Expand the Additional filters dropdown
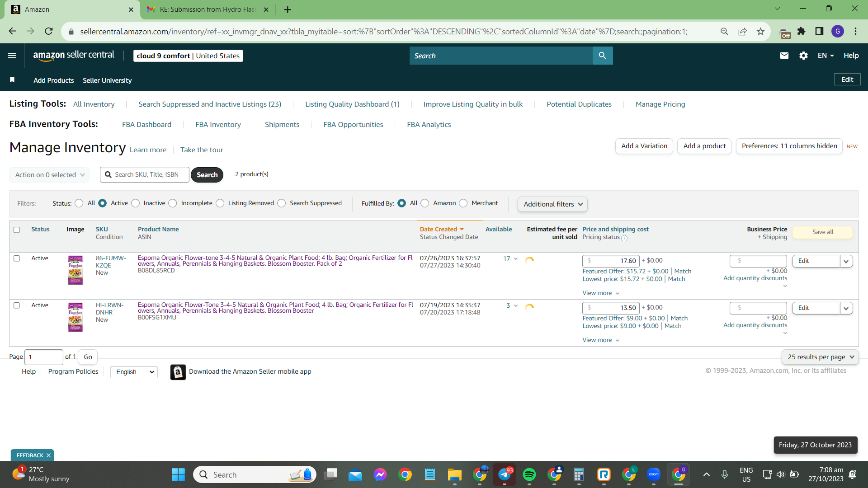This screenshot has height=488, width=868. 552,204
